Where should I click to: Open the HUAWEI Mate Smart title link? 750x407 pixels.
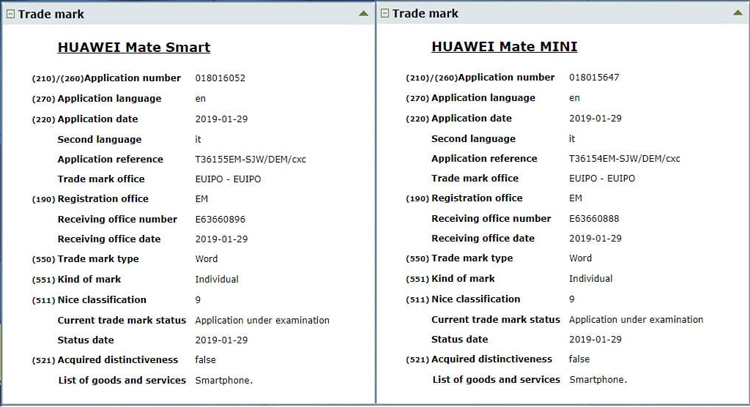tap(134, 47)
